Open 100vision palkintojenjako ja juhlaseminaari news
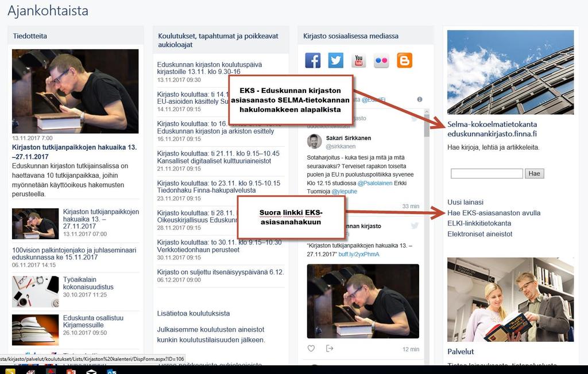The width and height of the screenshot is (588, 374). pos(74,254)
